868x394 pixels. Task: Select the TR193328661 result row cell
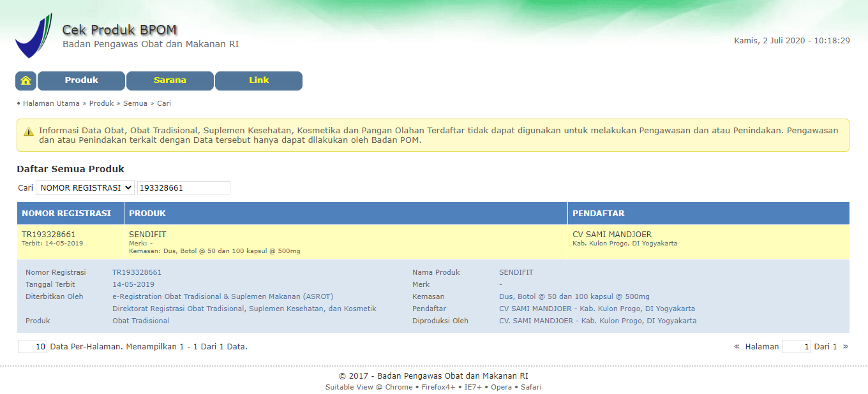71,242
